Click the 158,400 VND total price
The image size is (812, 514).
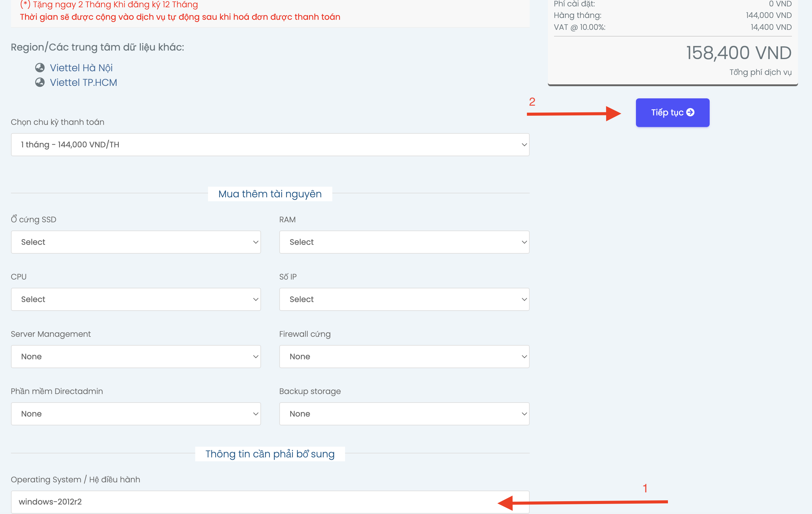[x=739, y=53]
